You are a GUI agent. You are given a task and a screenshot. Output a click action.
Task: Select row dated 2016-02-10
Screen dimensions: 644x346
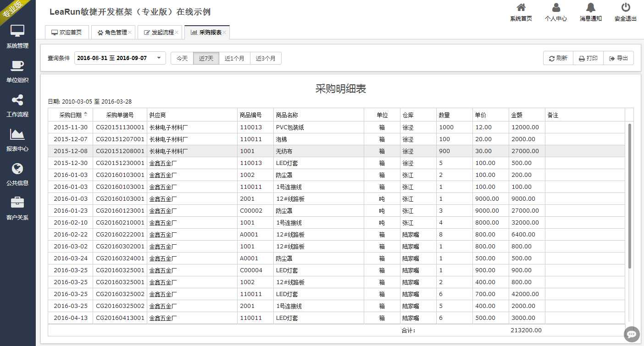336,223
